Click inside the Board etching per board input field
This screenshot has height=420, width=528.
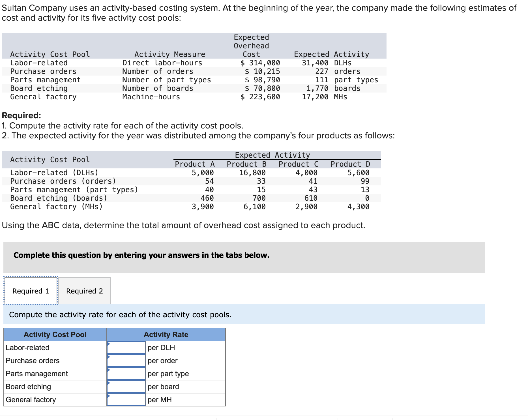(x=126, y=387)
